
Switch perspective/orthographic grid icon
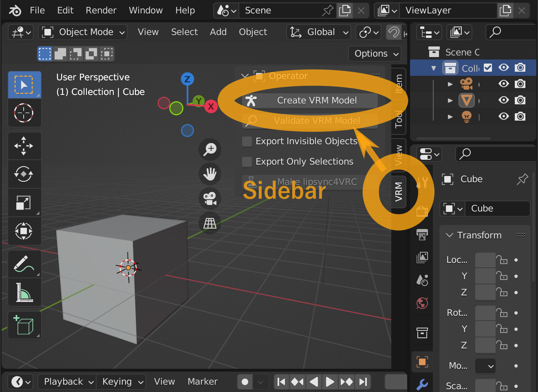[x=210, y=223]
